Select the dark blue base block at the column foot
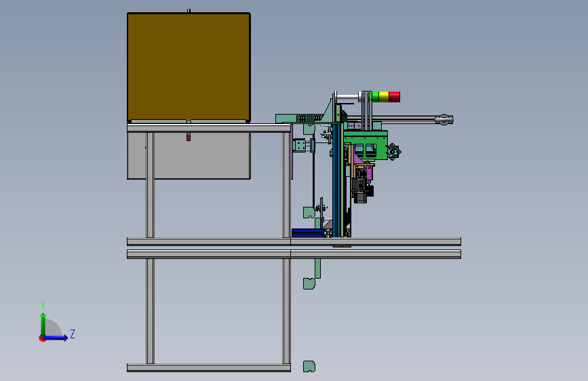This screenshot has height=381, width=588. [x=308, y=233]
